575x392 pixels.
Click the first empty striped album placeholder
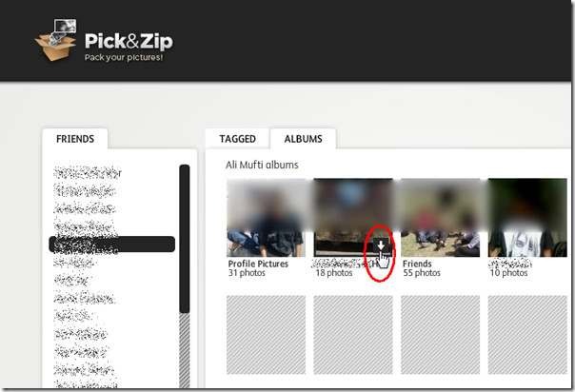(x=267, y=335)
